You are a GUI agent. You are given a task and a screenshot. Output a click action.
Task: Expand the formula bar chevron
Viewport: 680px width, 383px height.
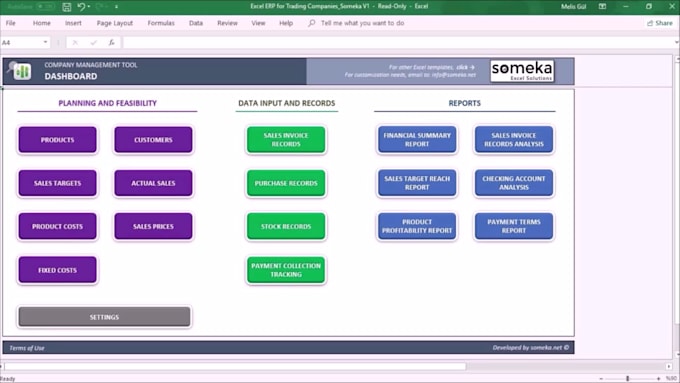pos(677,42)
